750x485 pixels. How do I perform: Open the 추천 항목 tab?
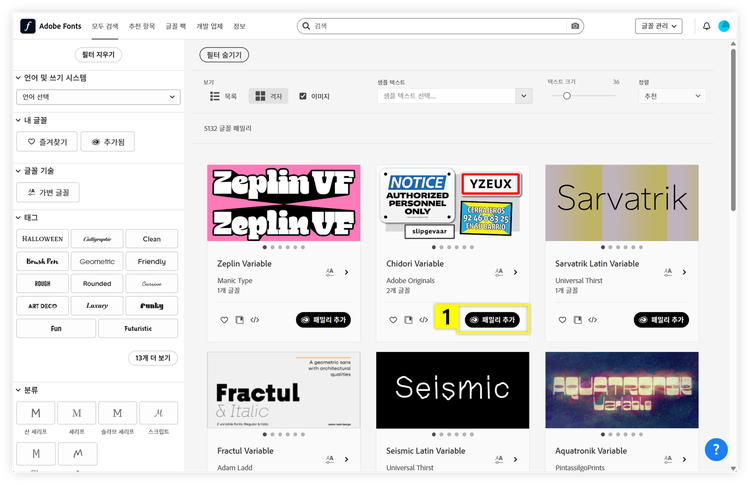point(142,26)
